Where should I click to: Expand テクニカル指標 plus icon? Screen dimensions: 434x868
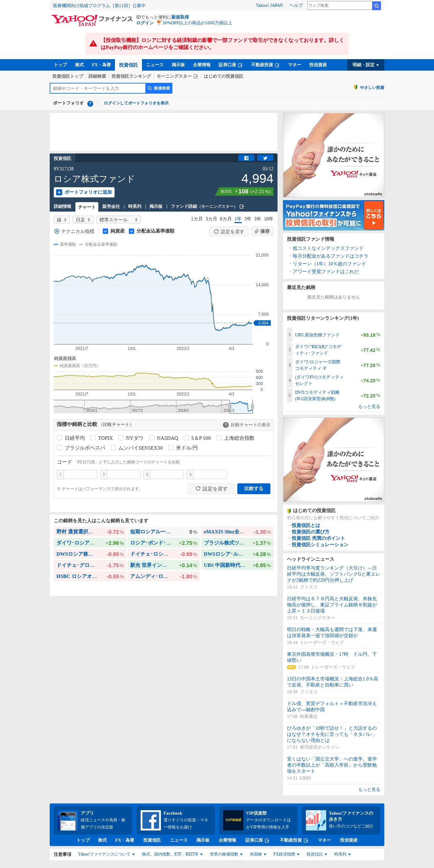point(57,231)
